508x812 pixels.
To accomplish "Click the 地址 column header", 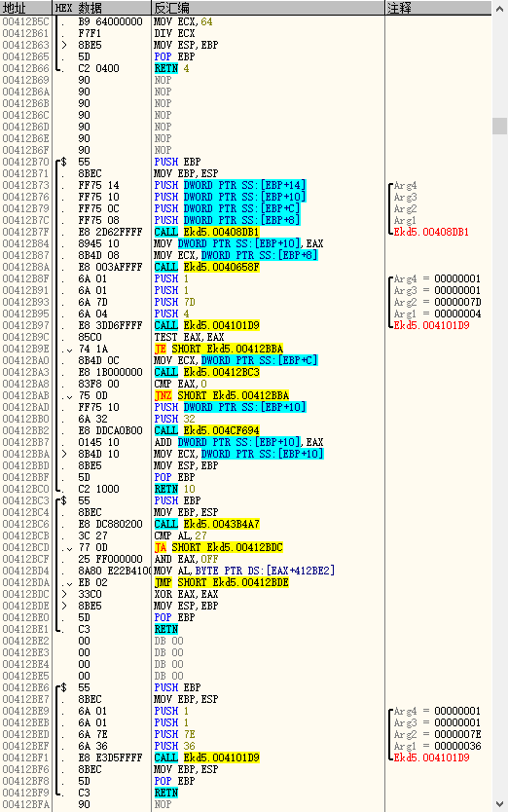I will click(26, 8).
